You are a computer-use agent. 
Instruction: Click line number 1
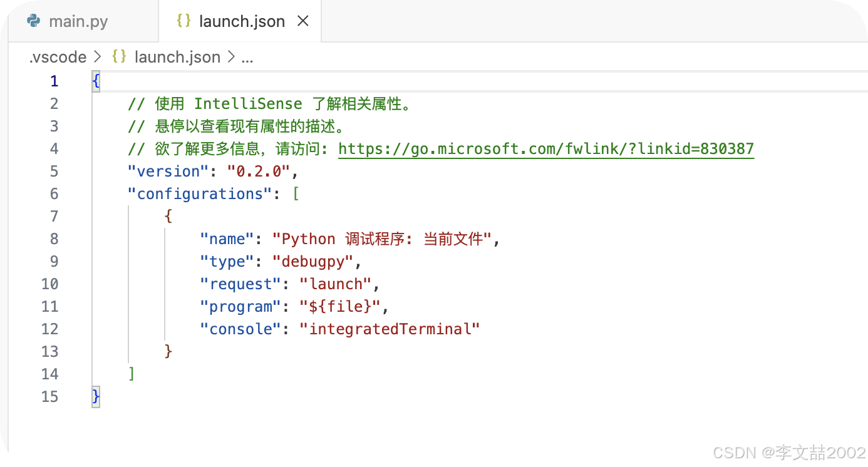[x=54, y=81]
